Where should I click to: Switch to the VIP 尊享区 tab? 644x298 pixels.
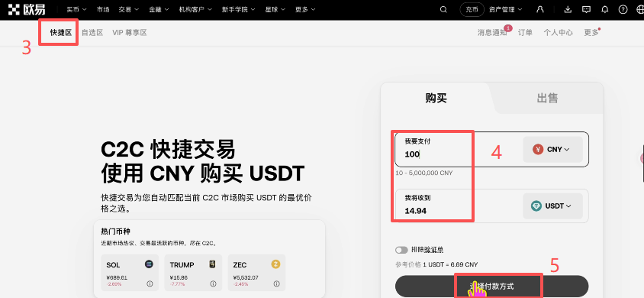130,32
